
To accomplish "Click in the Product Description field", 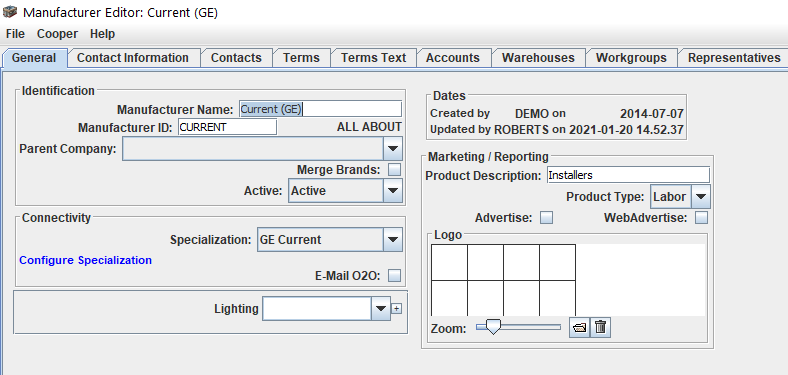I will [x=628, y=175].
